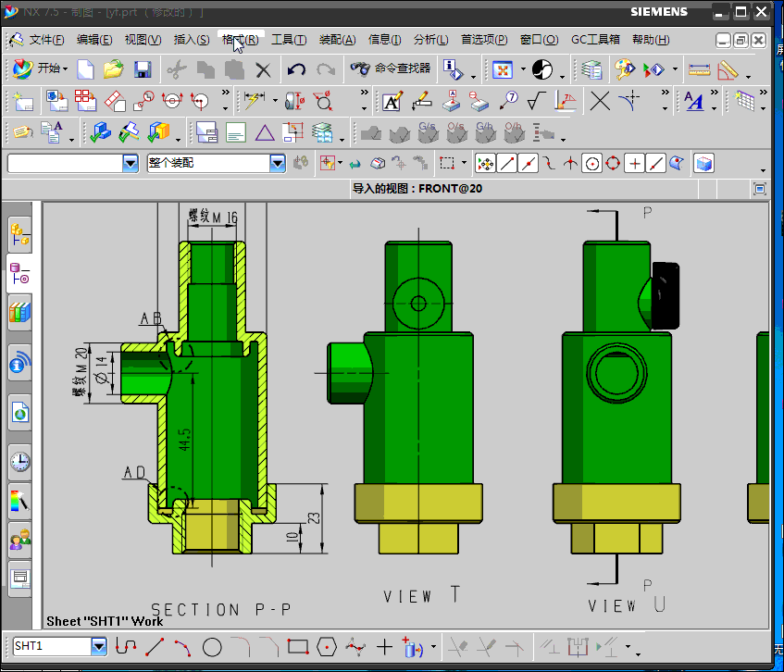784x672 pixels.
Task: Open the 插入(S) menu
Action: point(191,40)
